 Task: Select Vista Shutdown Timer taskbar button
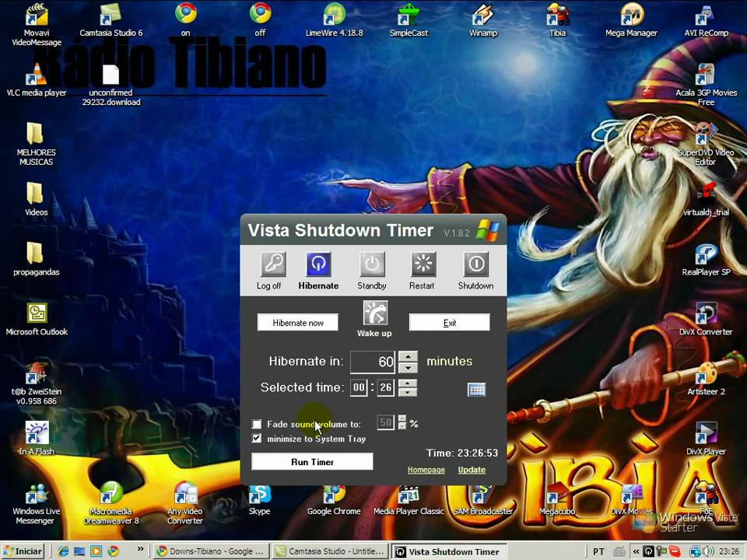[x=448, y=551]
